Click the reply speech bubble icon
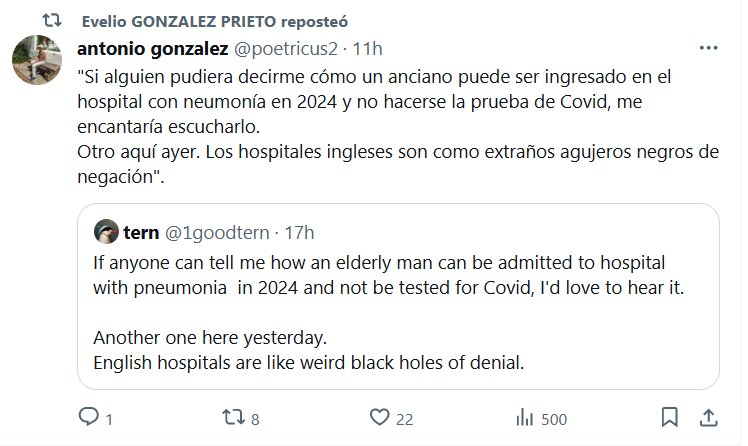Image resolution: width=748 pixels, height=446 pixels. coord(89,417)
